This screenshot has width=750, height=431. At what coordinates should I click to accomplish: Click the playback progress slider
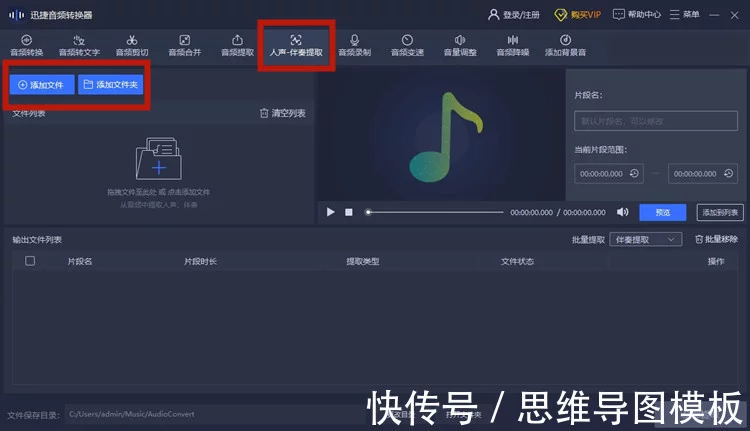coord(434,212)
